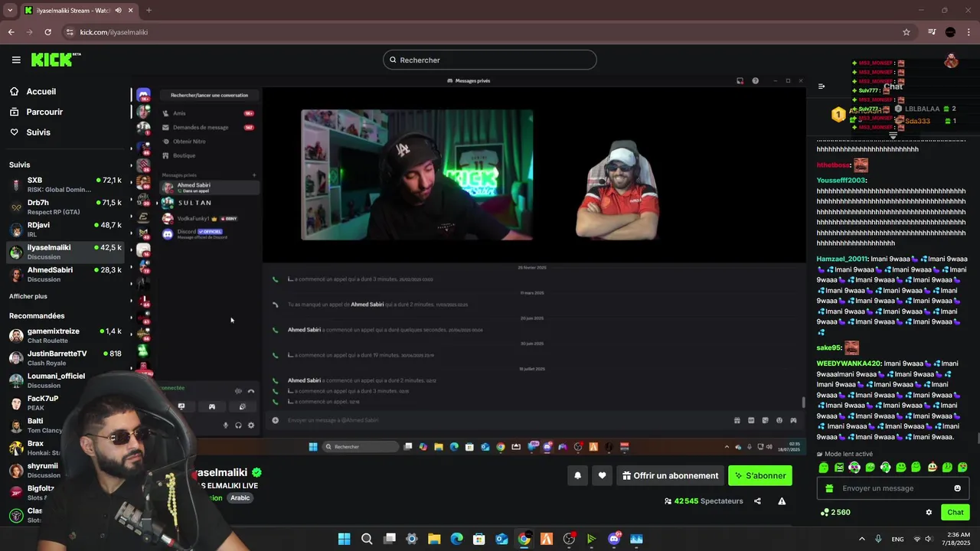Image resolution: width=980 pixels, height=551 pixels.
Task: Click the Rechercher search field
Action: click(490, 60)
